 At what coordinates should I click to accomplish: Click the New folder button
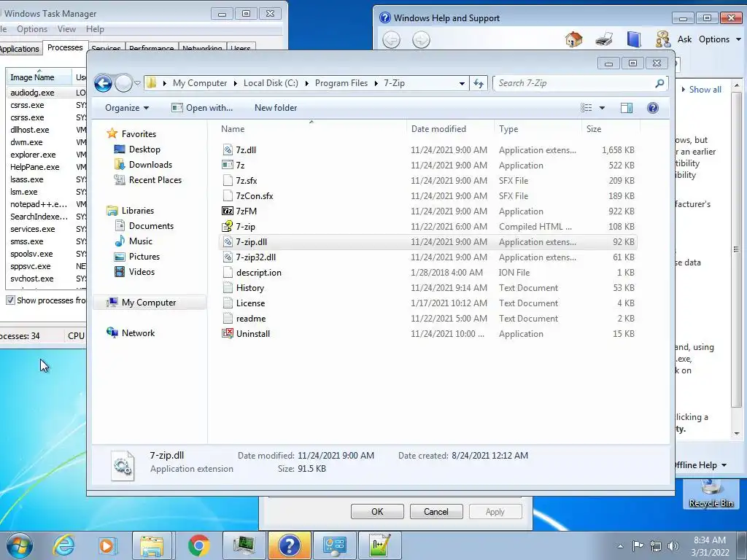click(x=275, y=108)
